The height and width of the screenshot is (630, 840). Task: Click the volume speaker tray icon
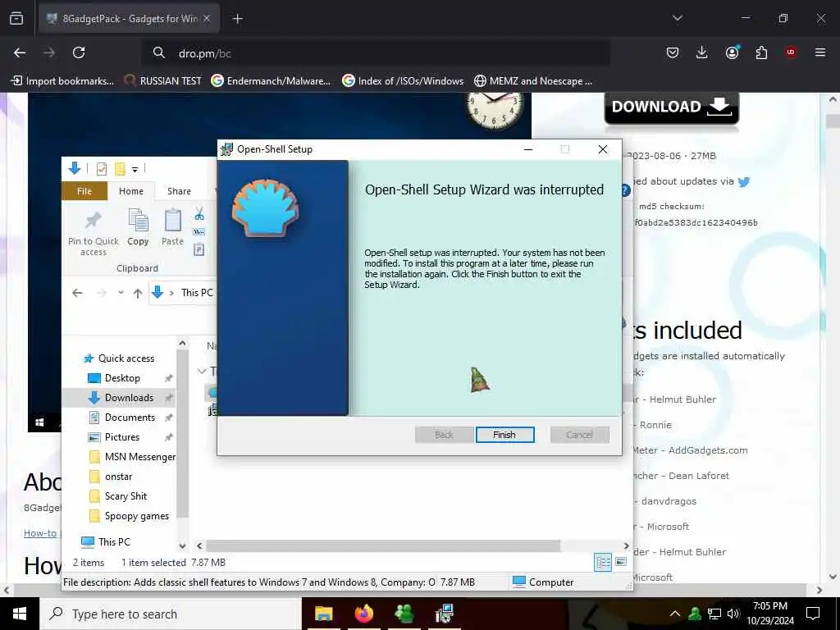coord(733,614)
